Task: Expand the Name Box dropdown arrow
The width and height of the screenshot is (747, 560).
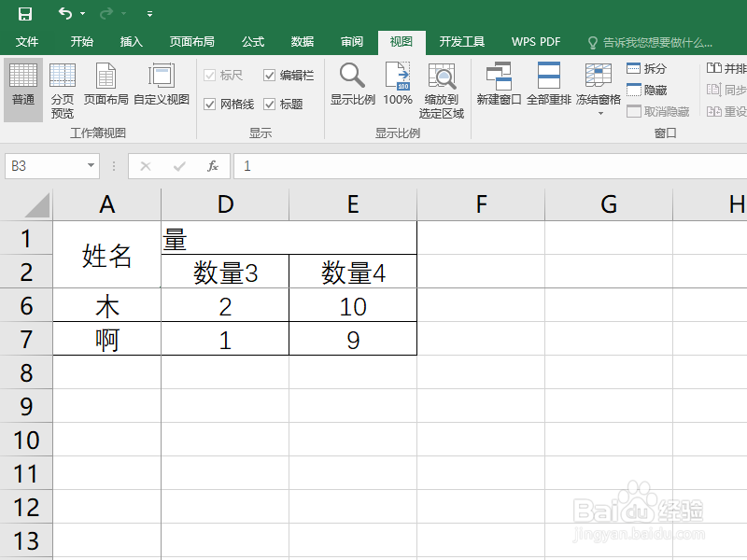Action: pos(91,166)
